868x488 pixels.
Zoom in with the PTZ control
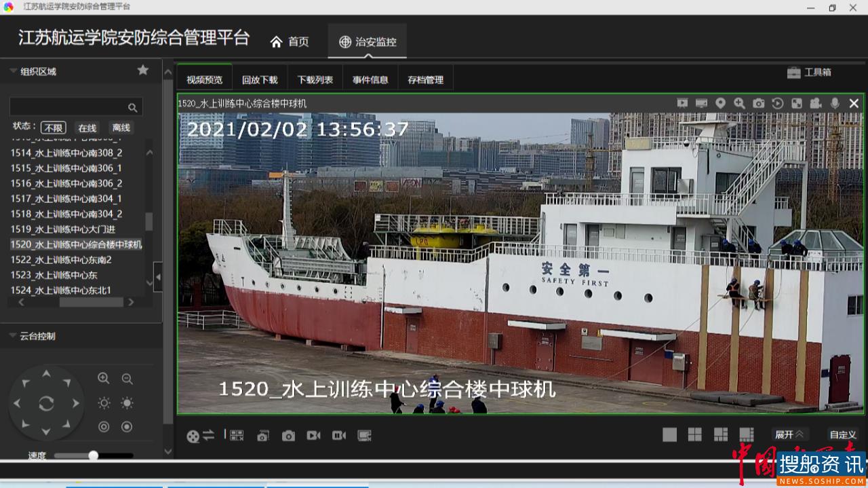coord(103,379)
